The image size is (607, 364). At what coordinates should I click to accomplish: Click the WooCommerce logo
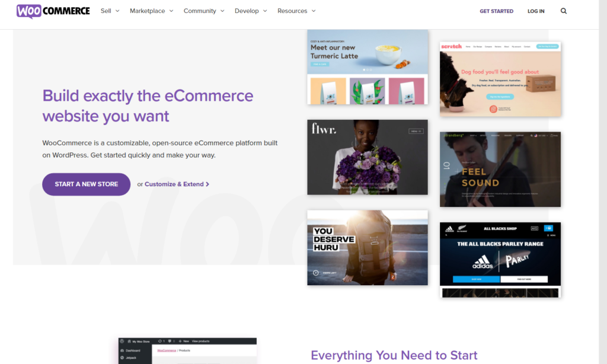click(x=53, y=11)
